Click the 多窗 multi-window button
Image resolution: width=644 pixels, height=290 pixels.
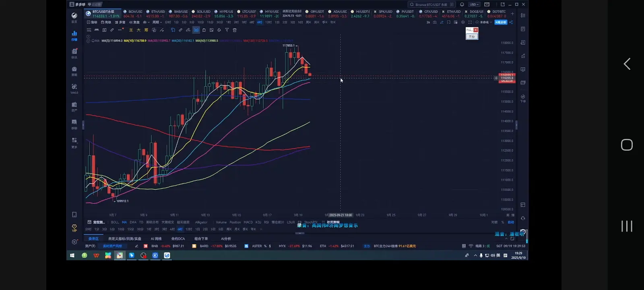click(120, 22)
